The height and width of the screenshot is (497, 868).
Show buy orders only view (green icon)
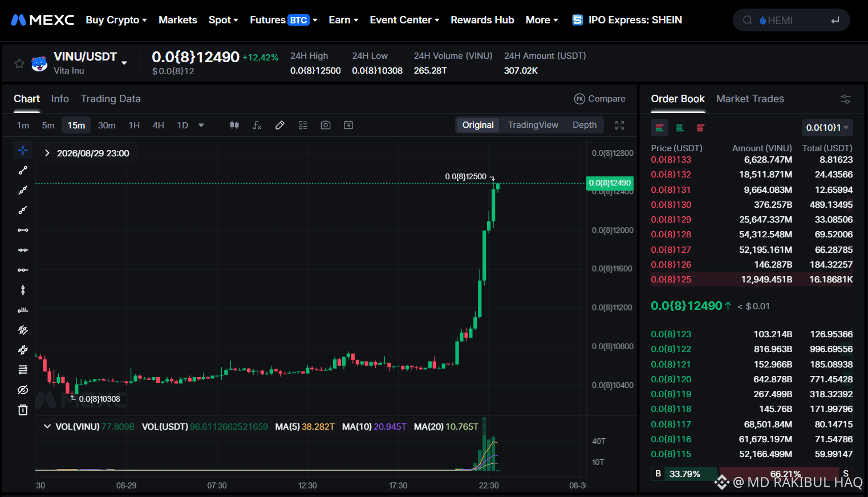[x=680, y=128]
